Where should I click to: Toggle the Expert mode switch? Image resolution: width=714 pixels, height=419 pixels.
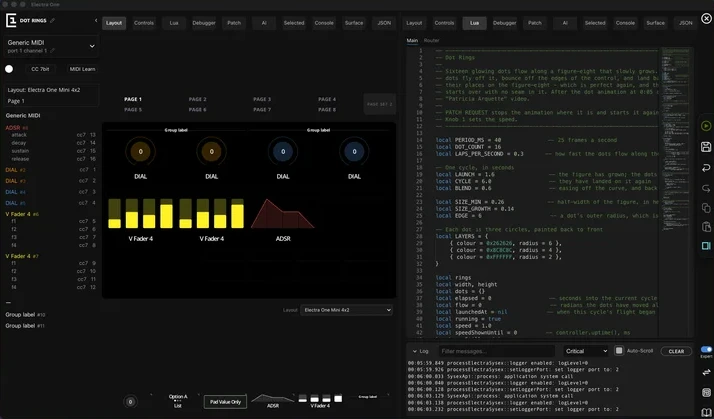tap(706, 349)
